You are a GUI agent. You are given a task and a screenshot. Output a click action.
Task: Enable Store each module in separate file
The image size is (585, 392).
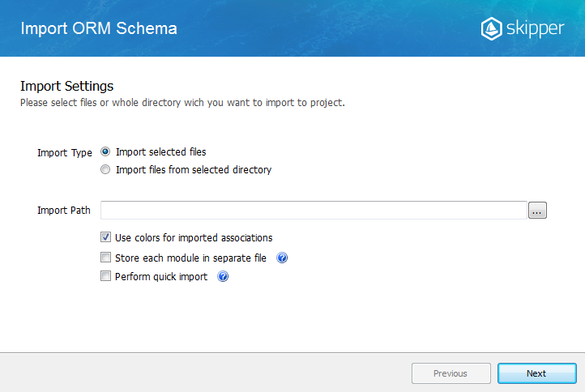(x=105, y=258)
